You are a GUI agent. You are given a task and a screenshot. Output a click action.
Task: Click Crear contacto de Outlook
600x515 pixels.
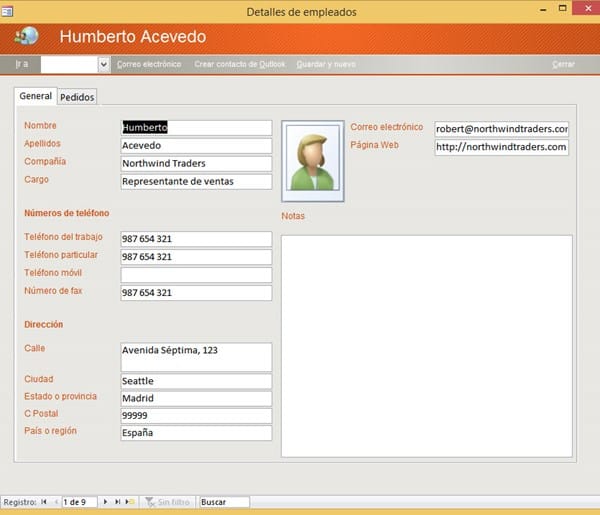click(x=239, y=64)
